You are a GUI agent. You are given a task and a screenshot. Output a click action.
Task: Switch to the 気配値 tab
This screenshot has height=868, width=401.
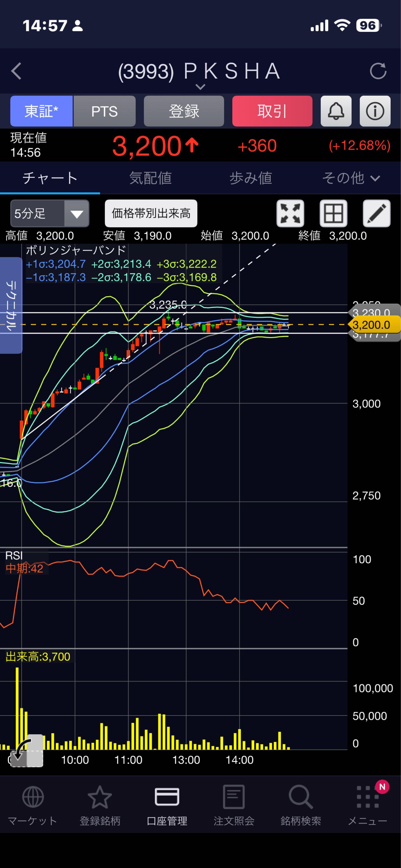(x=151, y=178)
